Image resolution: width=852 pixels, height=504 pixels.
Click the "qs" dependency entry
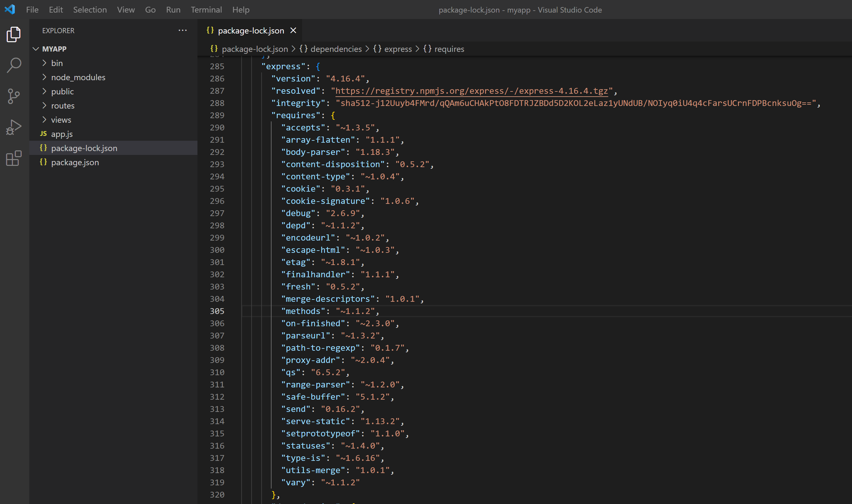316,372
